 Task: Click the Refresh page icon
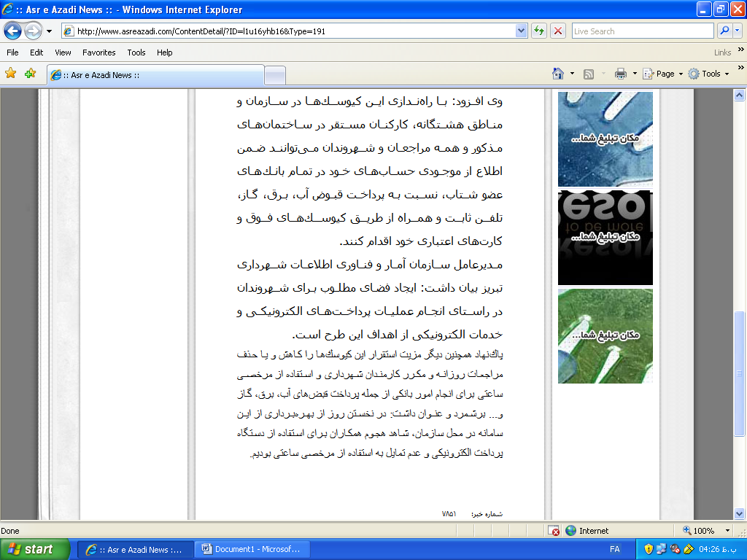[x=539, y=31]
